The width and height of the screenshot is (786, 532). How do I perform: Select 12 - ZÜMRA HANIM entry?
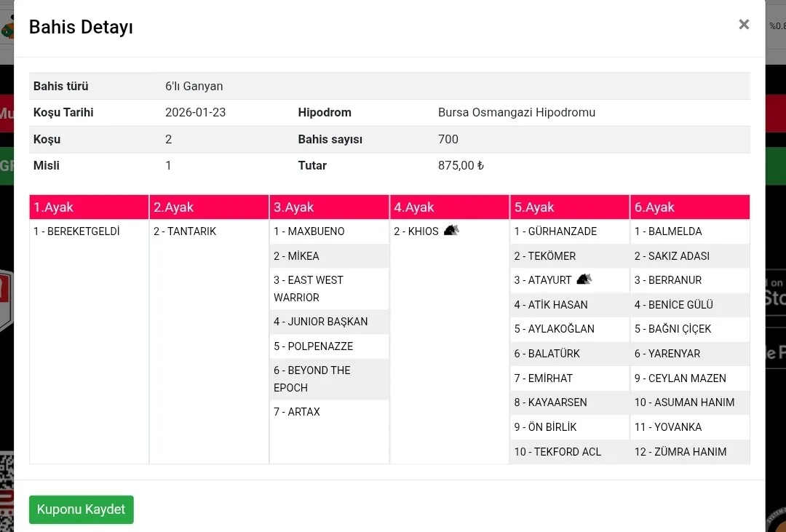[680, 452]
